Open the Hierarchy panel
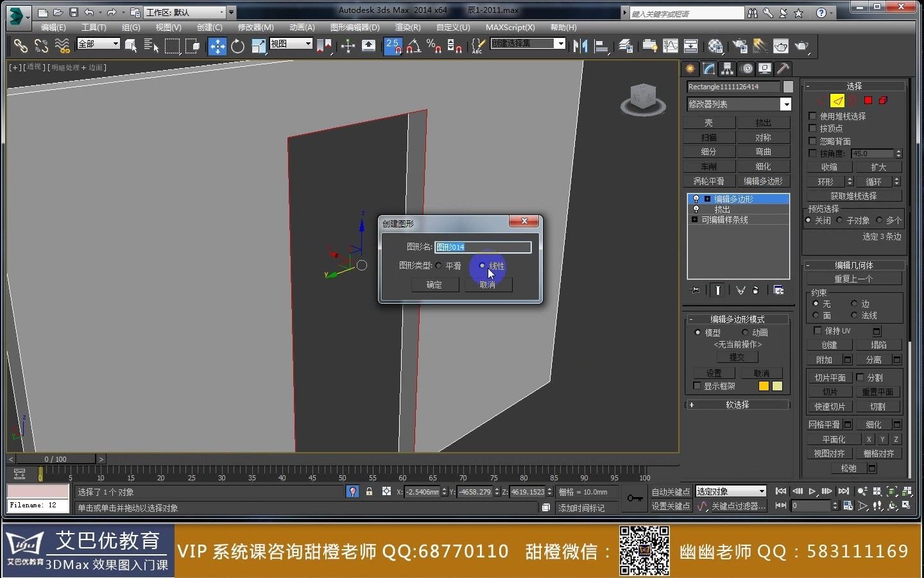Image resolution: width=924 pixels, height=578 pixels. point(727,69)
